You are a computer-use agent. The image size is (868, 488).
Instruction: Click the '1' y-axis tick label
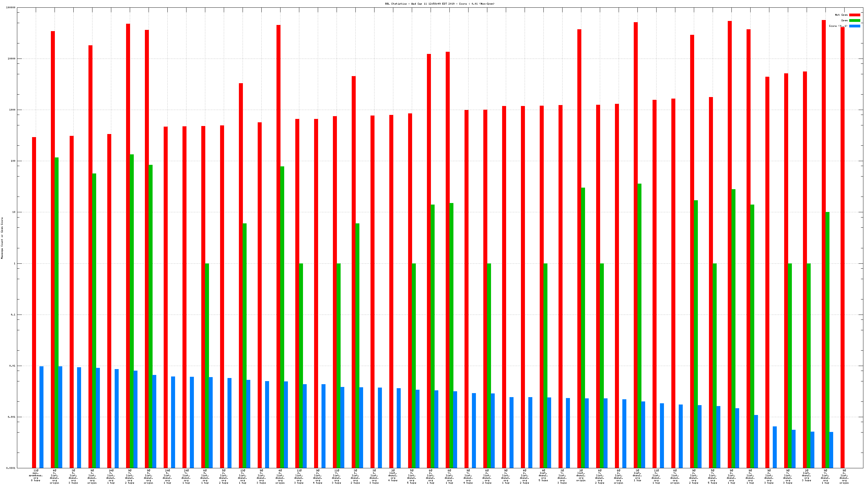14,263
